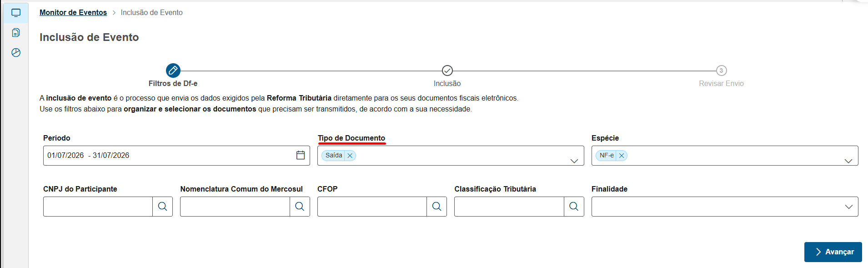Image resolution: width=868 pixels, height=268 pixels.
Task: Focus the CFOP text input
Action: (372, 207)
